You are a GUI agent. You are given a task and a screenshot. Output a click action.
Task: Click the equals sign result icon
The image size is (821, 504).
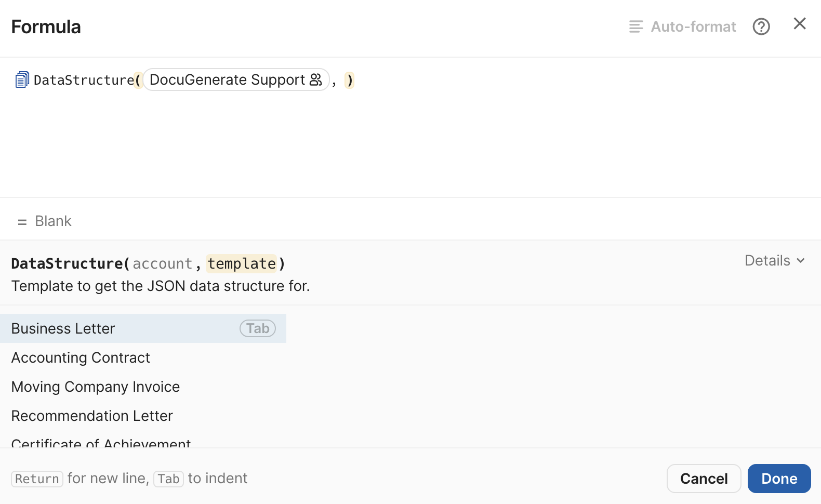22,222
